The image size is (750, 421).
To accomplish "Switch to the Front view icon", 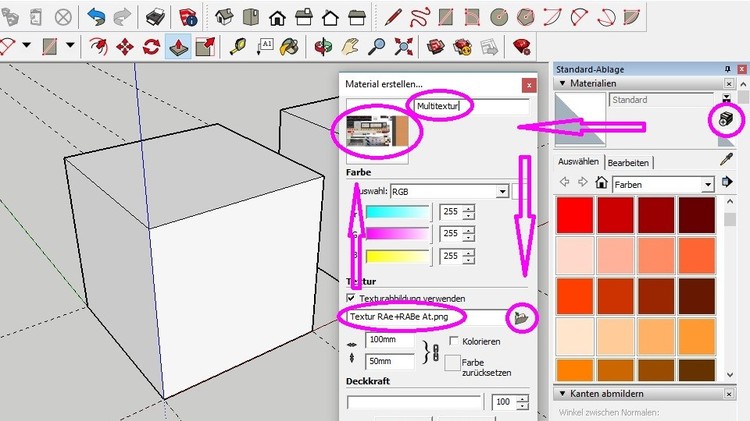I will (x=277, y=18).
